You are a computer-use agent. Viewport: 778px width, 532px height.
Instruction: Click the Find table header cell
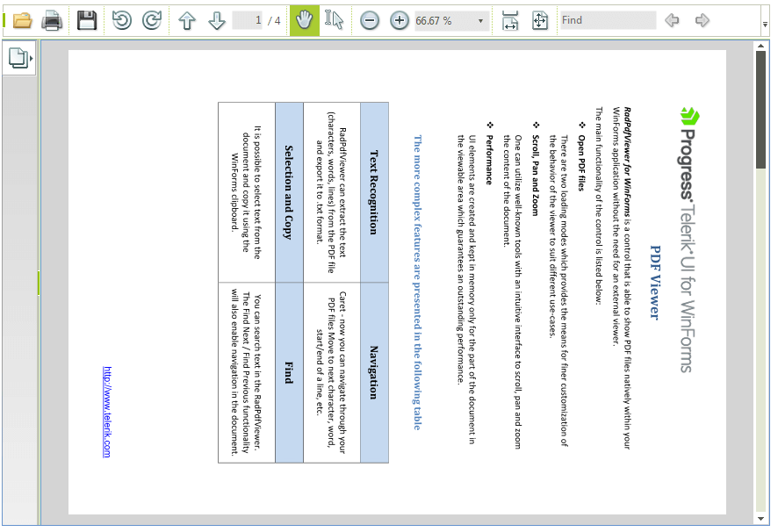[289, 372]
